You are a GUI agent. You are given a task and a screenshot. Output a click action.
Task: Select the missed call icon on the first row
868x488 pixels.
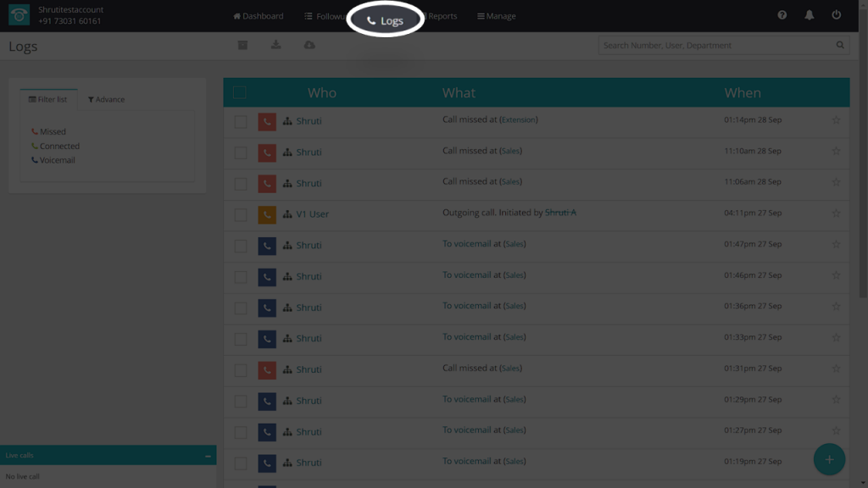point(267,120)
